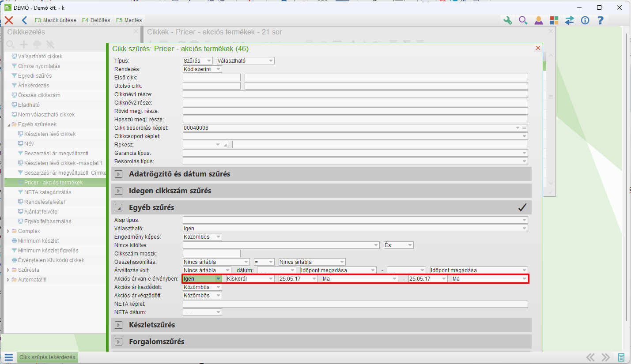Click the Cikknév1 része input field
This screenshot has height=364, width=631.
click(x=355, y=94)
